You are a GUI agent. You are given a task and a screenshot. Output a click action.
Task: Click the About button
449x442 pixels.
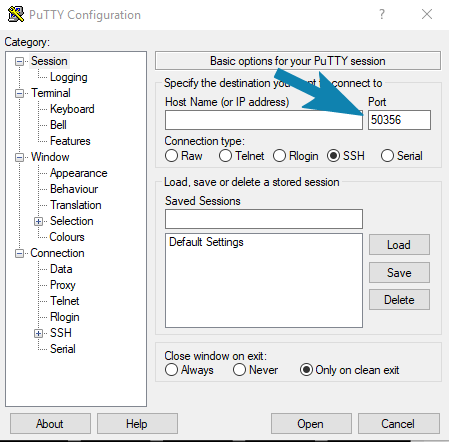coord(50,424)
